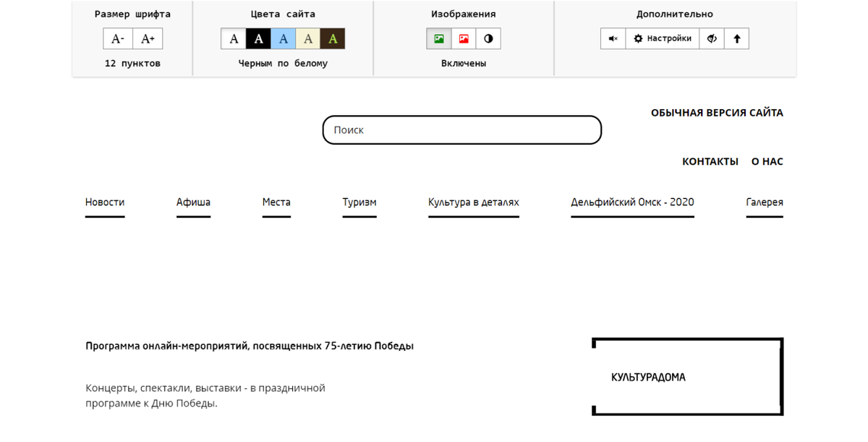Switch images to grayscale contrast icon
Screen dimensions: 868x442
[x=488, y=39]
